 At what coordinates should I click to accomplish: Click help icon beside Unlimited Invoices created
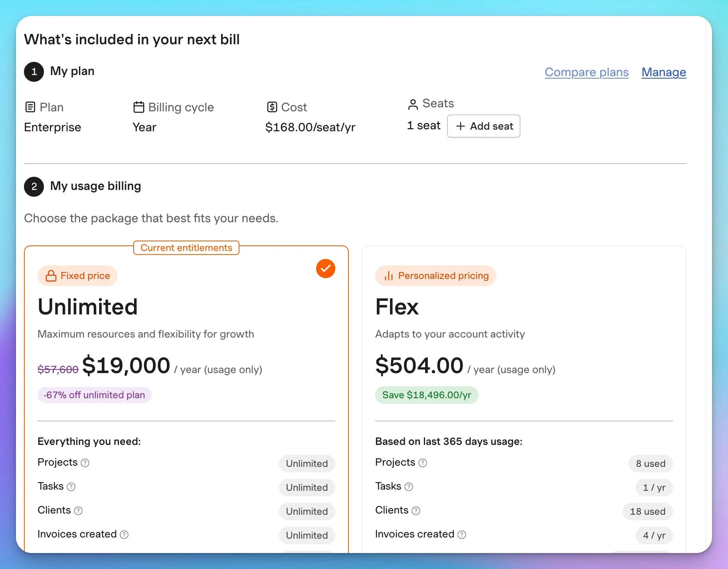click(x=124, y=535)
